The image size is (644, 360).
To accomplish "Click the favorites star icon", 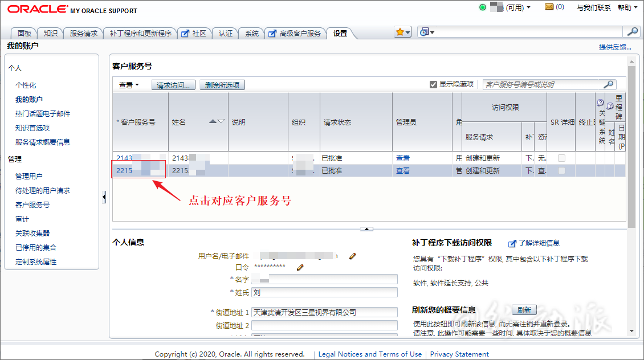I will [x=400, y=32].
